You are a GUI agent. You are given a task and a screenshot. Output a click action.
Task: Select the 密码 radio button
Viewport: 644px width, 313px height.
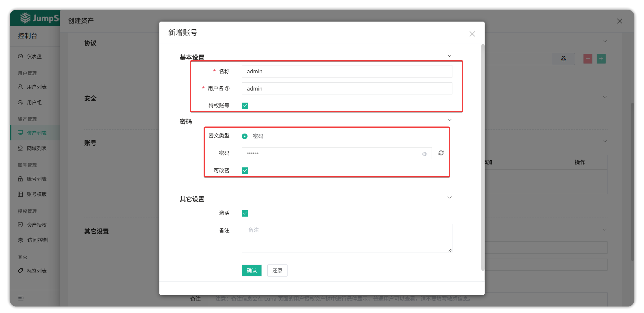click(245, 136)
